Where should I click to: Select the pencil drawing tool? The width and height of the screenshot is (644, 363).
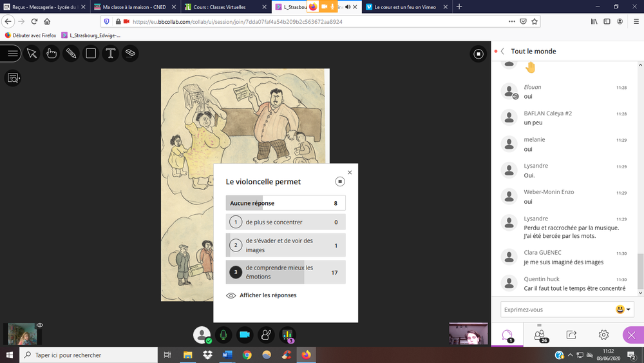(x=71, y=54)
